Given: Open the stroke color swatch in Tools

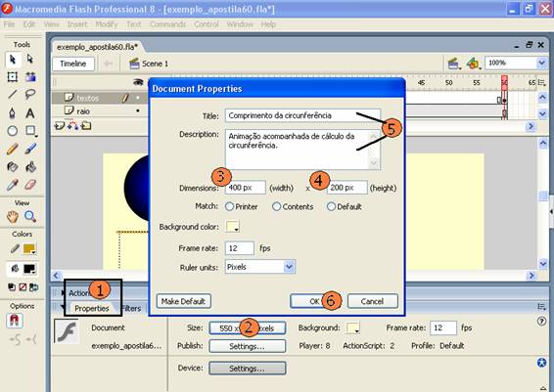Looking at the screenshot, I should [29, 249].
